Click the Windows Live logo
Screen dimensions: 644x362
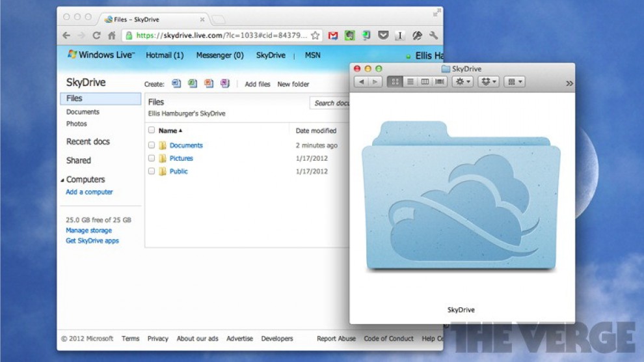(101, 55)
